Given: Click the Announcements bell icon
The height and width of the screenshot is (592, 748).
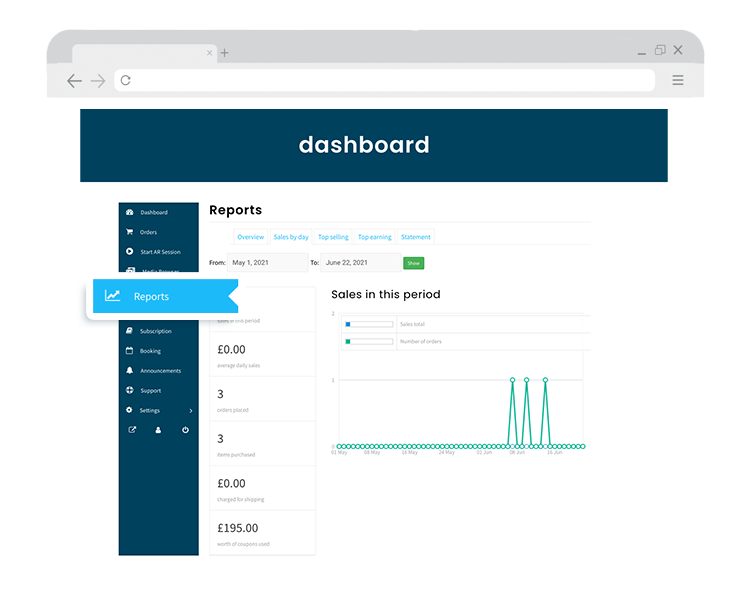Looking at the screenshot, I should pos(129,370).
